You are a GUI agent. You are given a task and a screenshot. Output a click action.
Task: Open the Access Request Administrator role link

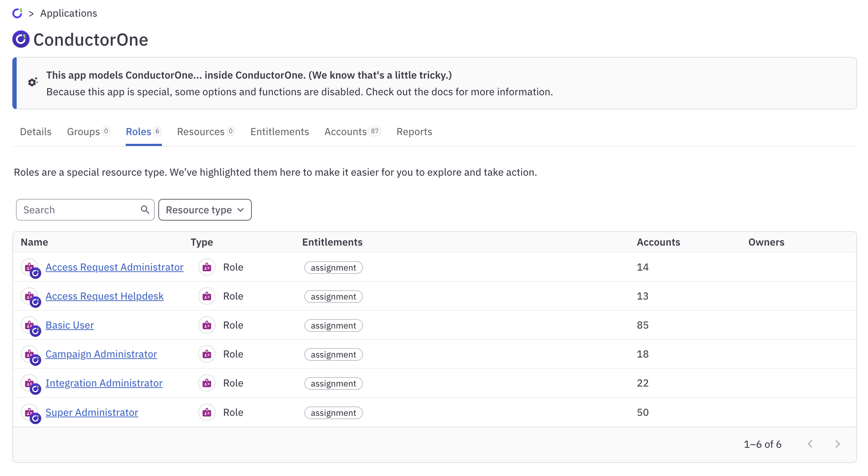click(x=114, y=267)
